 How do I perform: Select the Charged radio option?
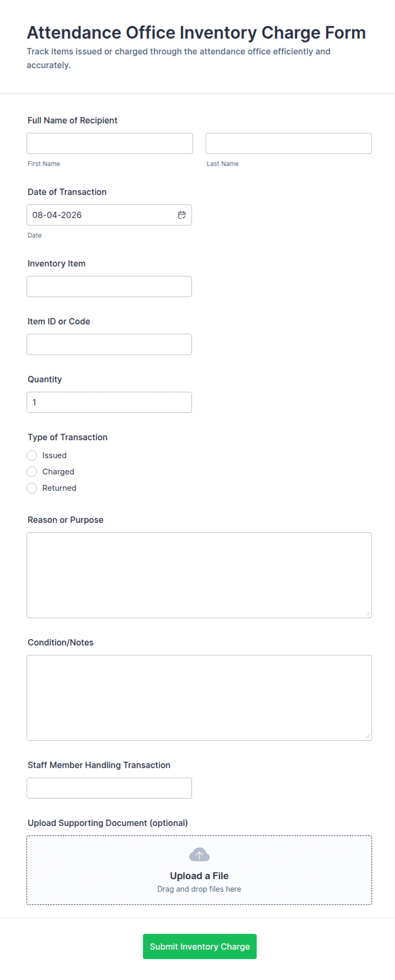[32, 472]
